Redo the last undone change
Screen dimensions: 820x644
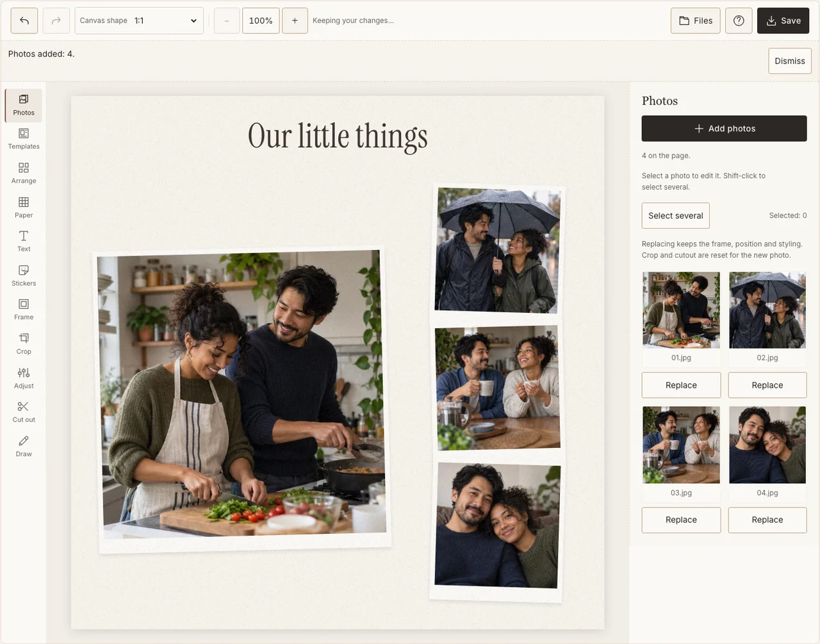pyautogui.click(x=56, y=21)
